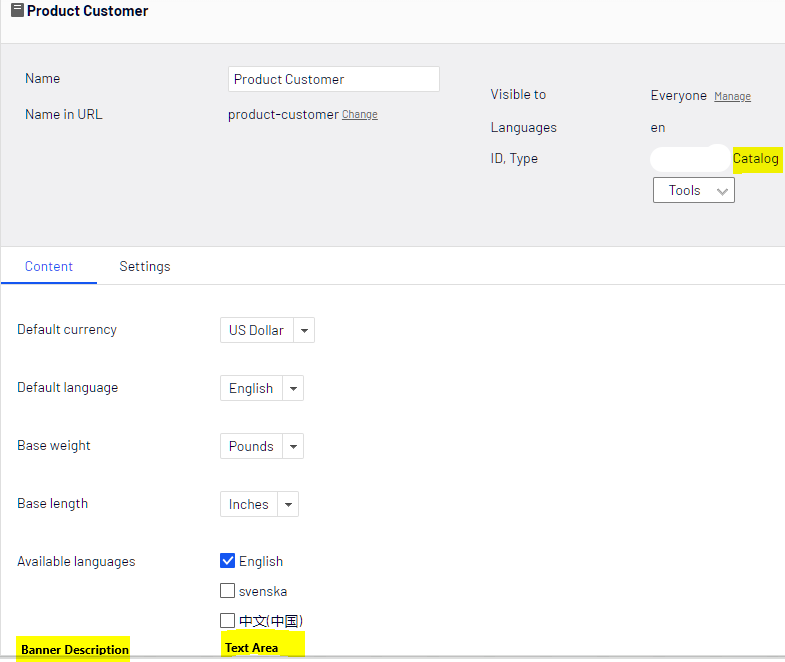Click the Product Customer page heading
The width and height of the screenshot is (785, 662).
click(x=87, y=11)
